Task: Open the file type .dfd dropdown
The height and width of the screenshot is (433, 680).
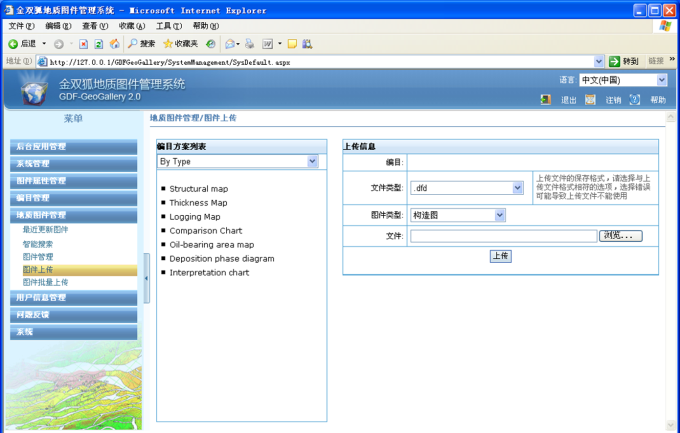Action: [517, 187]
